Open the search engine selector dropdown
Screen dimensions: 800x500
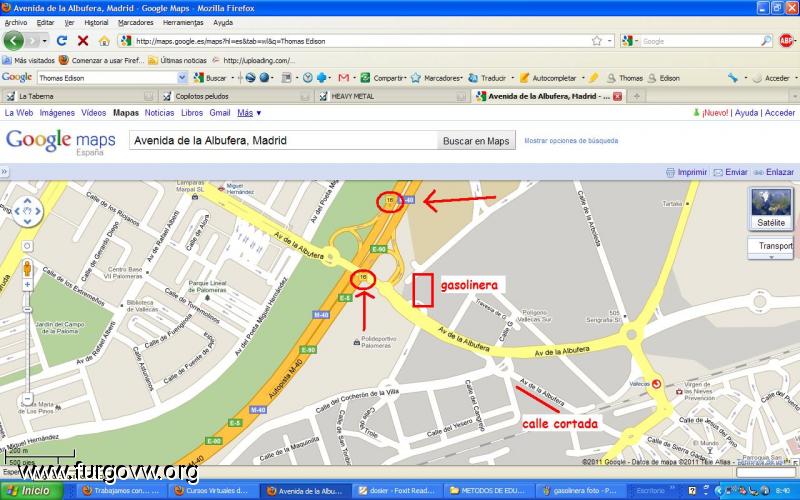637,41
